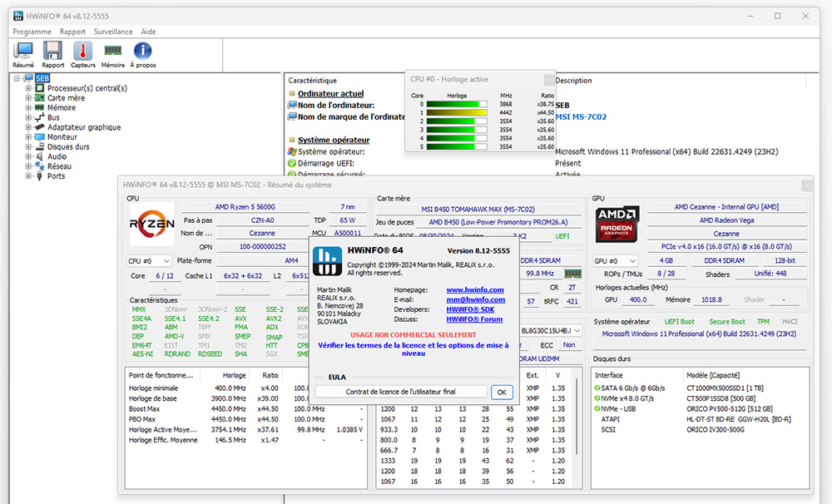Click MSI B450 TOMAHAWK MAX field

[x=478, y=209]
